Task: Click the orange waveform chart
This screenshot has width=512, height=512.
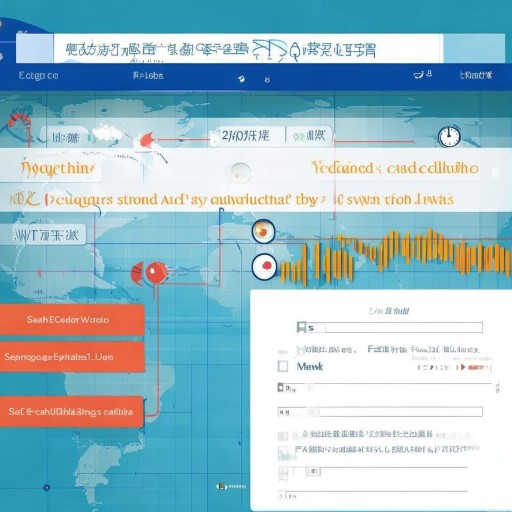Action: (x=395, y=256)
